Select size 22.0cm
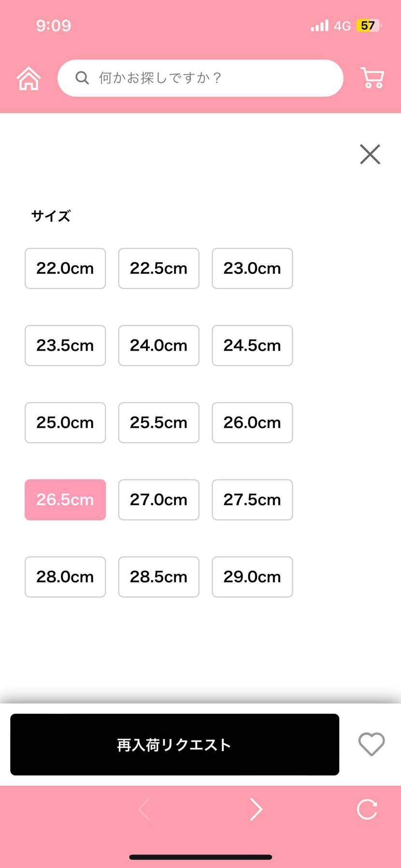The image size is (401, 868). (x=65, y=268)
